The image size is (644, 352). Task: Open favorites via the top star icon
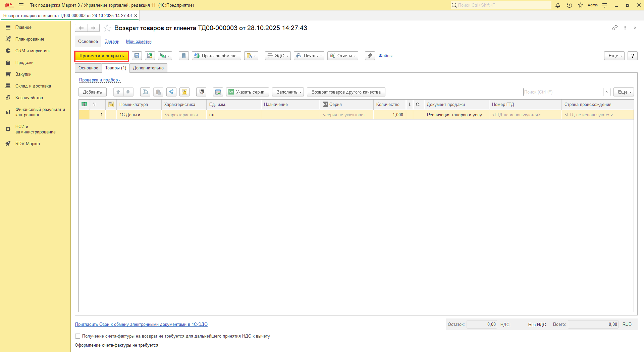581,5
